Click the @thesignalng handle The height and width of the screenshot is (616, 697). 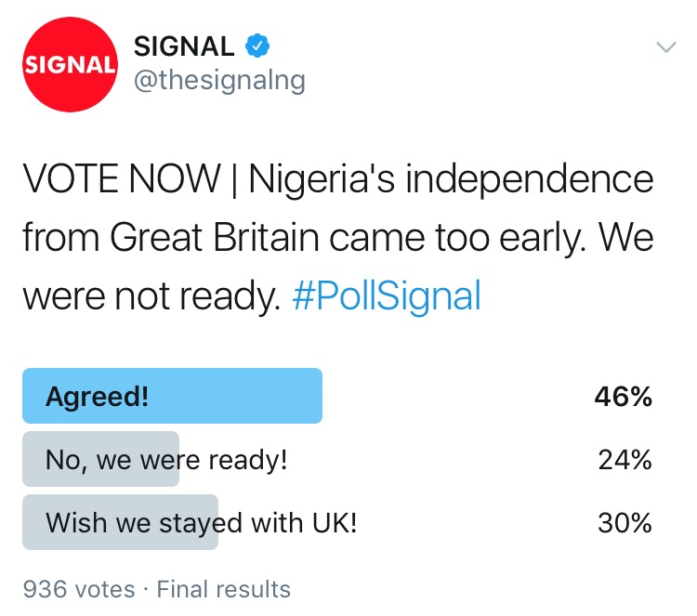pyautogui.click(x=219, y=81)
